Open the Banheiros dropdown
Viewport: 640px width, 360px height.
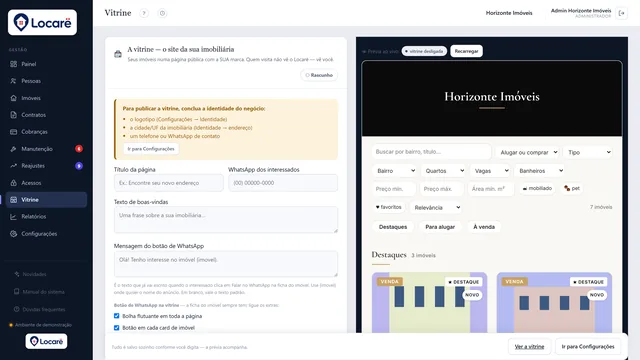point(540,171)
